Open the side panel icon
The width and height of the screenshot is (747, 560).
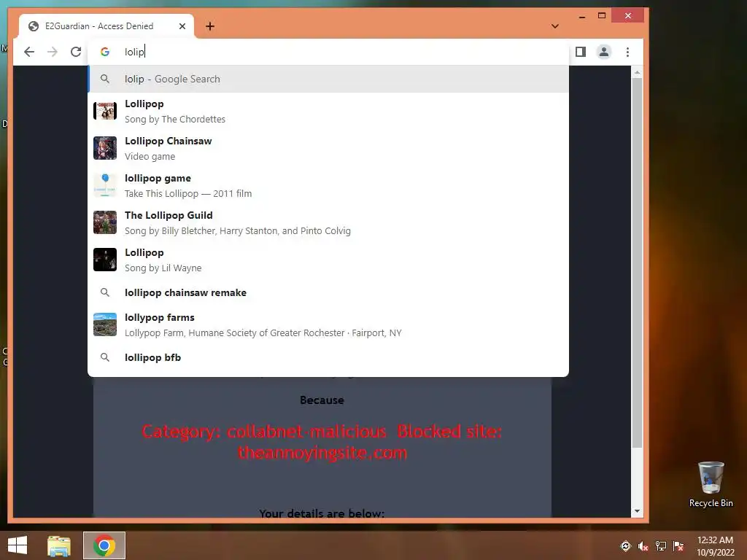click(x=580, y=52)
